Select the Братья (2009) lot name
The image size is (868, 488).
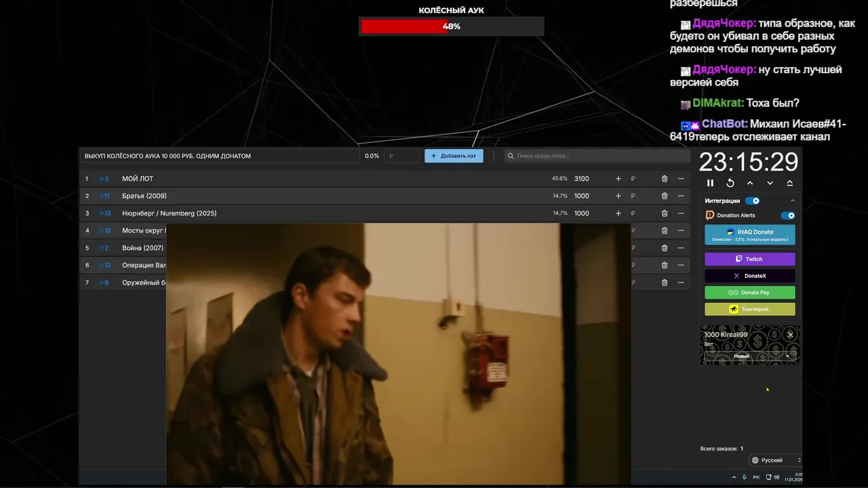click(x=144, y=196)
